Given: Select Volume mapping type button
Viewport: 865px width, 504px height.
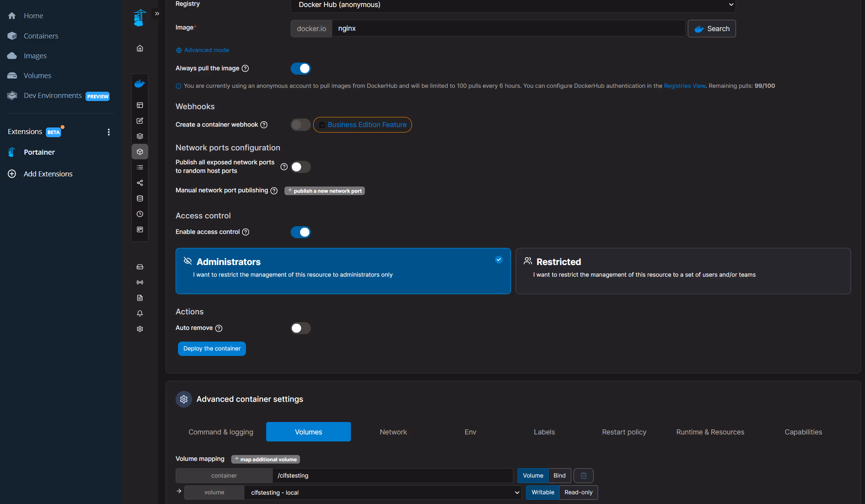Looking at the screenshot, I should click(533, 476).
